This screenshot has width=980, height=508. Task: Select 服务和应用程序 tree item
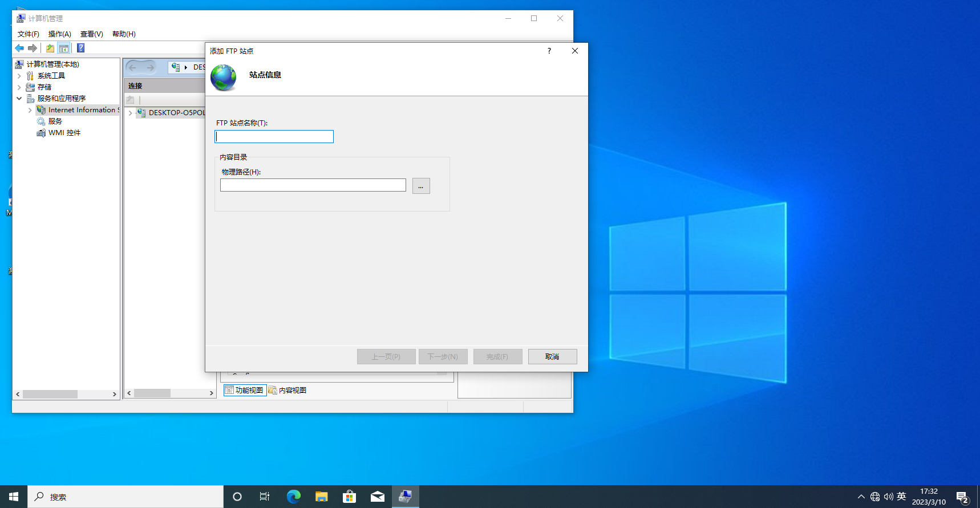[x=62, y=99]
